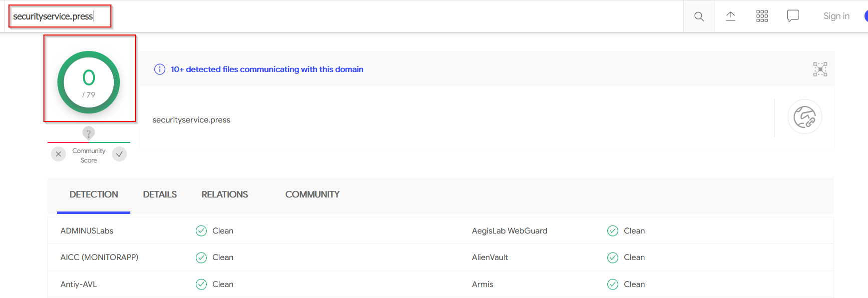The width and height of the screenshot is (868, 298).
Task: Click the securityservice.press search field
Action: point(60,16)
